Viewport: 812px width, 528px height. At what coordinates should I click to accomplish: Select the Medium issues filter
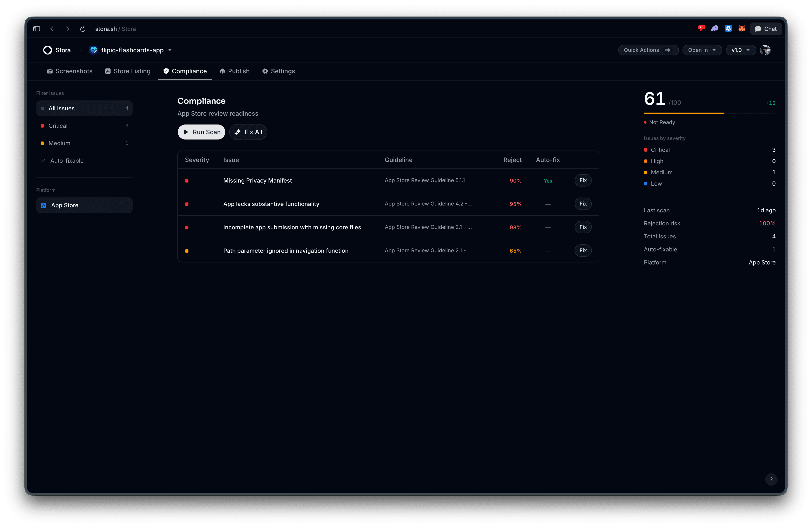pyautogui.click(x=84, y=143)
